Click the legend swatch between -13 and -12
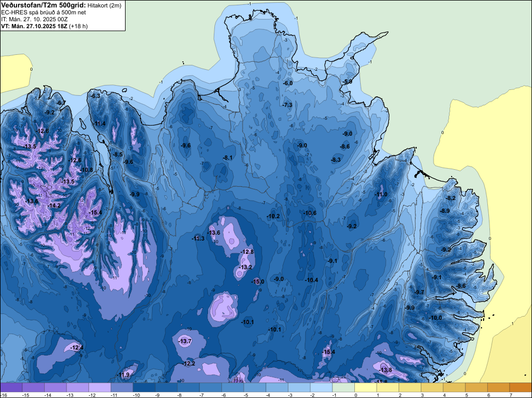 (x=77, y=387)
